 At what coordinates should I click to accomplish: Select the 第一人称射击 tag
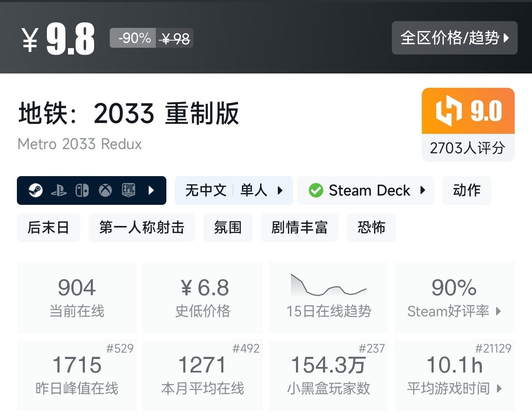(142, 228)
